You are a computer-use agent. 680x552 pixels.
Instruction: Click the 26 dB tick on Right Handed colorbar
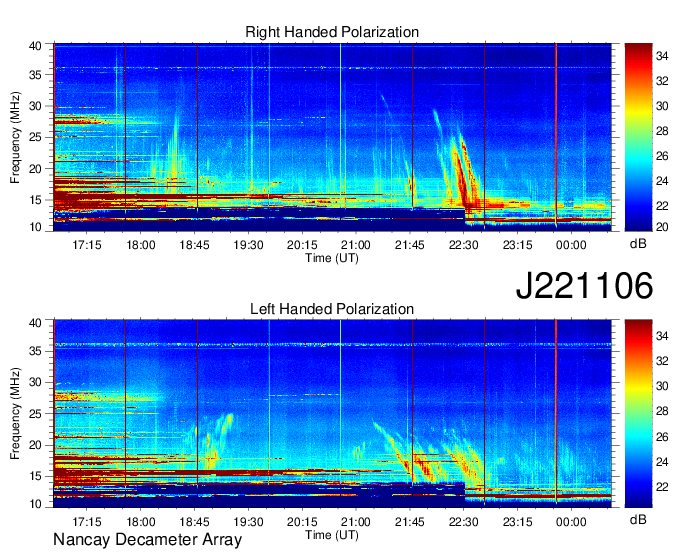click(662, 156)
